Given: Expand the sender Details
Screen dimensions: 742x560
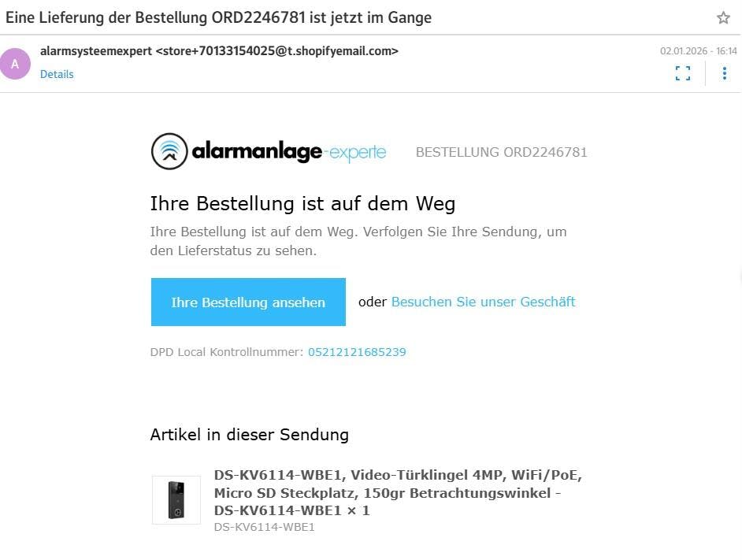Looking at the screenshot, I should pos(57,74).
